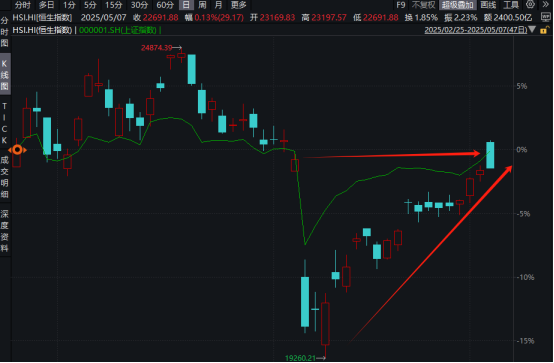Click the -15% axis label

pyautogui.click(x=525, y=341)
